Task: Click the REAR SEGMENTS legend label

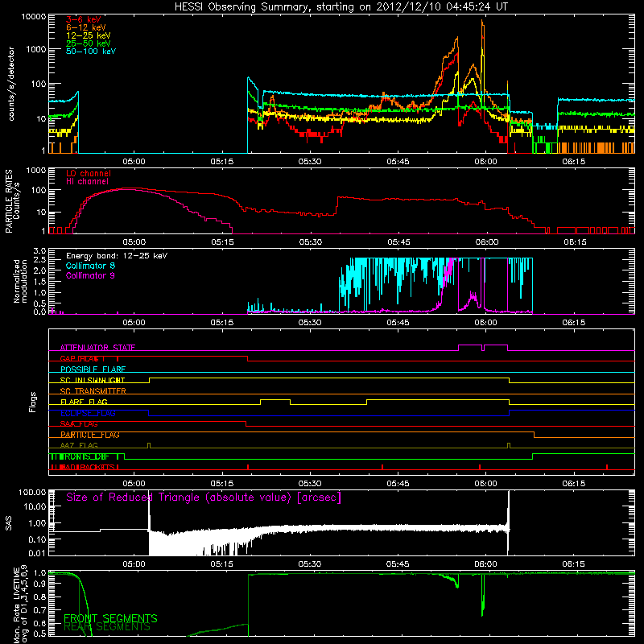Action: (107, 627)
